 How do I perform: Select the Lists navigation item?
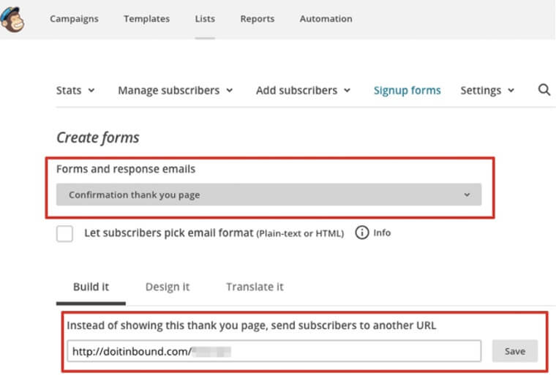205,19
